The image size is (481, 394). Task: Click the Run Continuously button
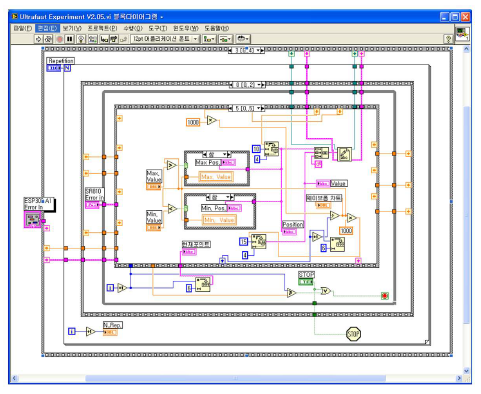48,39
